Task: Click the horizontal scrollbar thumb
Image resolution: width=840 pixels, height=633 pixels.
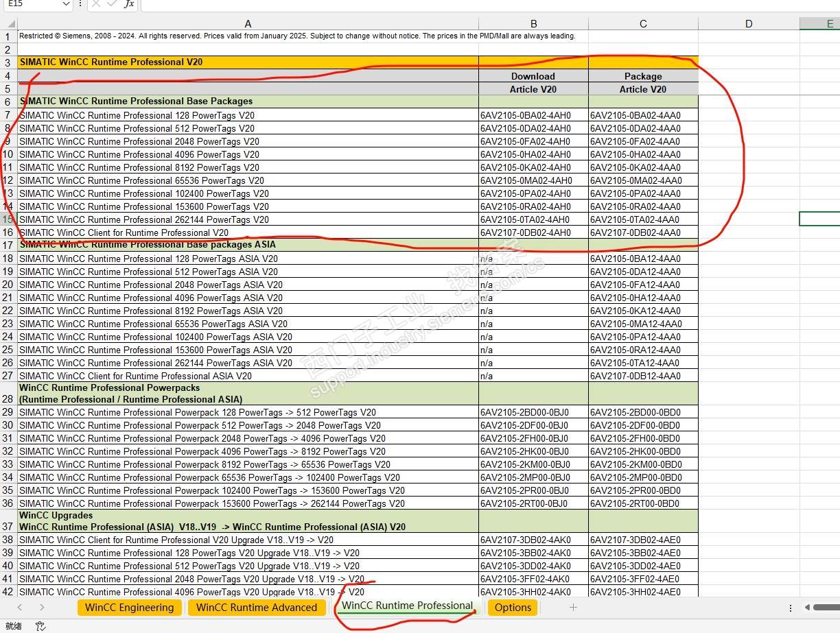Action: coord(827,607)
